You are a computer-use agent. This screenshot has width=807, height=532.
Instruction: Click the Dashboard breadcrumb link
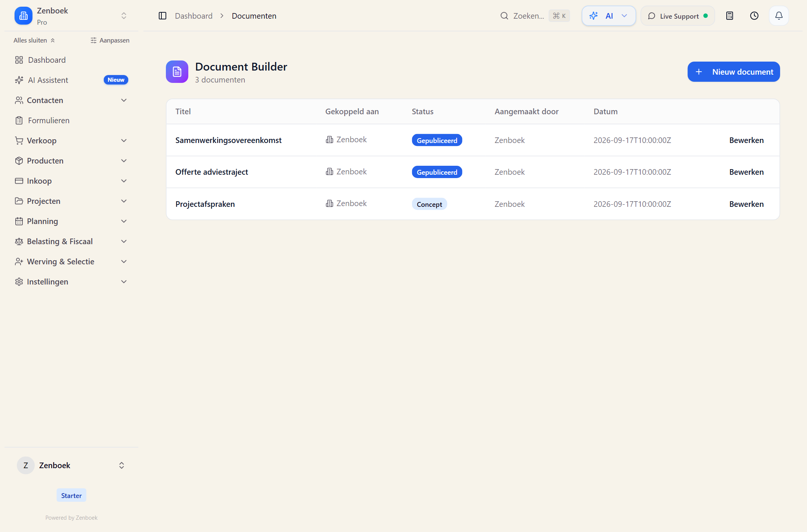(194, 16)
